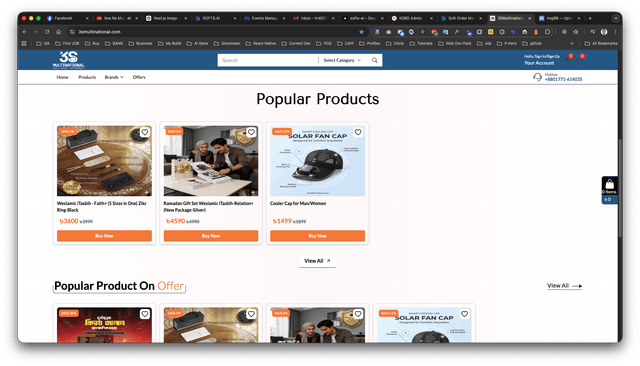Go forward in browser history
Viewport: 640px width, 366px height.
click(36, 32)
